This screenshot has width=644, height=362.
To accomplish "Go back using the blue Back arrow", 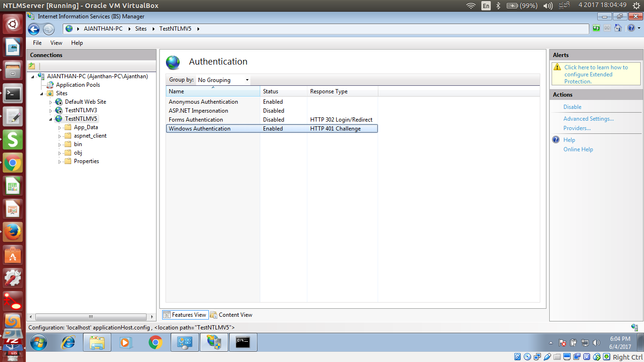I will click(x=33, y=29).
